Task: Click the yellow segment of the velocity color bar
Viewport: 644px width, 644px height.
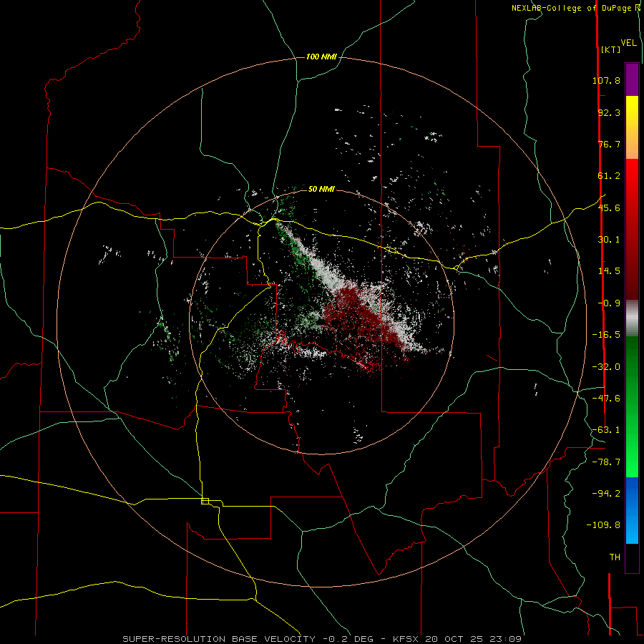Action: (632, 127)
